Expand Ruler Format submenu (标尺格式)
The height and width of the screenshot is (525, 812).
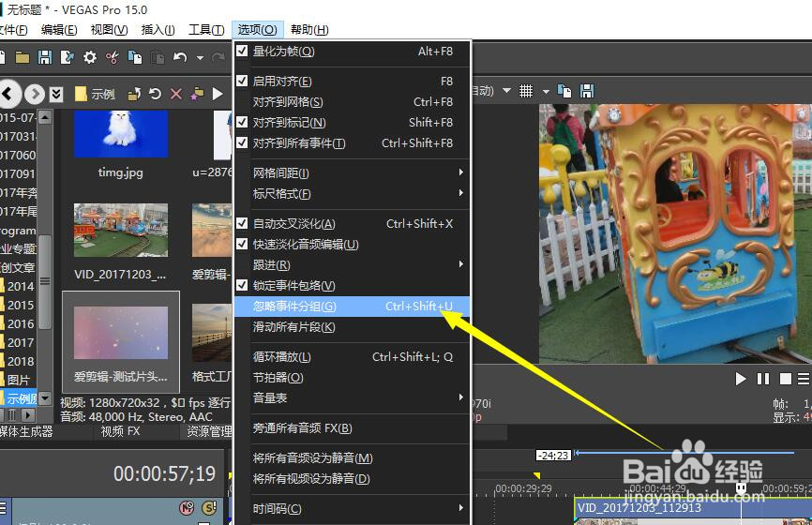click(x=353, y=194)
